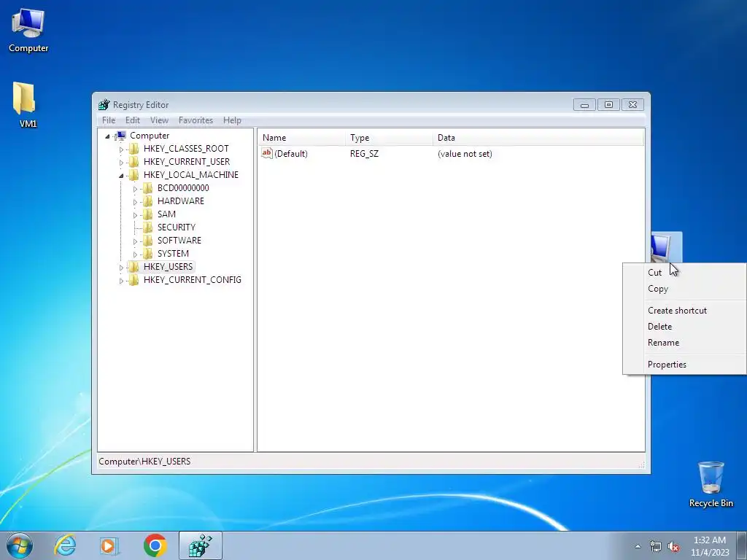Click the SYSTEM key folder icon
The height and width of the screenshot is (560, 747).
pyautogui.click(x=148, y=253)
